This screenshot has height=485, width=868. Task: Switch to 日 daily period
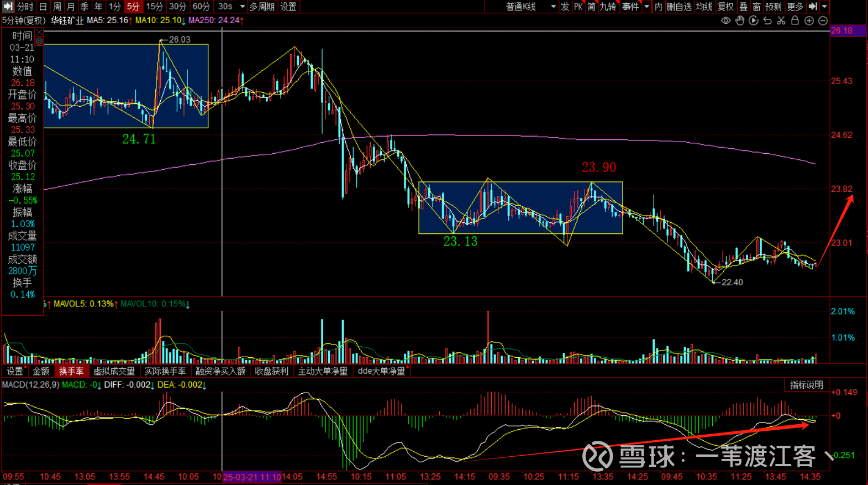(x=43, y=7)
